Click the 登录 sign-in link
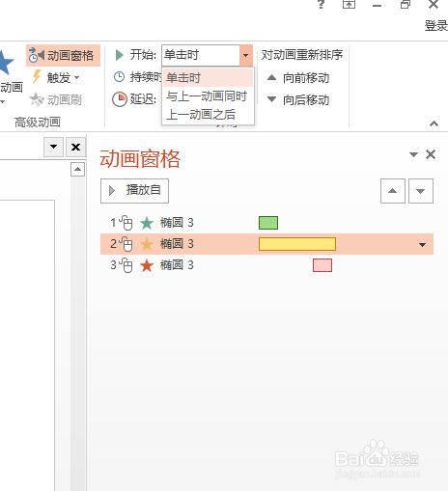Image resolution: width=448 pixels, height=491 pixels. click(436, 26)
